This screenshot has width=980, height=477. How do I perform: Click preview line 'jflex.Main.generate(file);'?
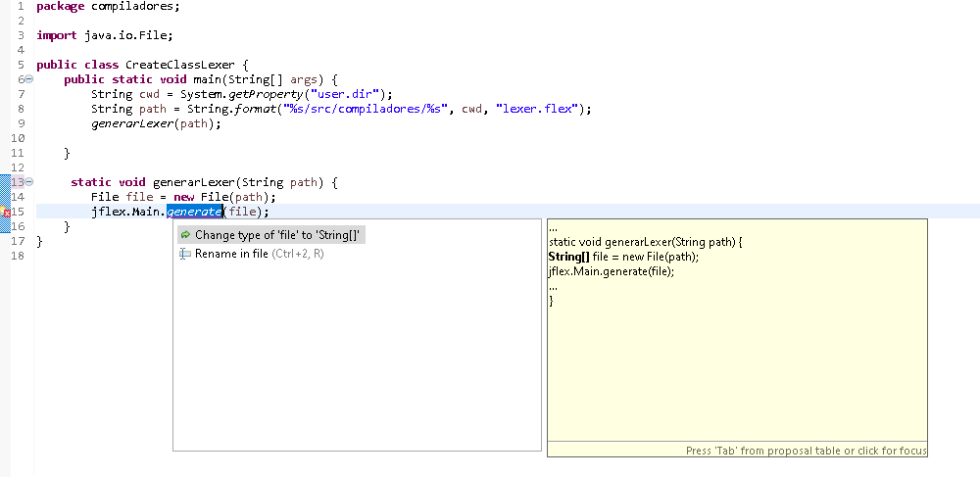coord(612,271)
